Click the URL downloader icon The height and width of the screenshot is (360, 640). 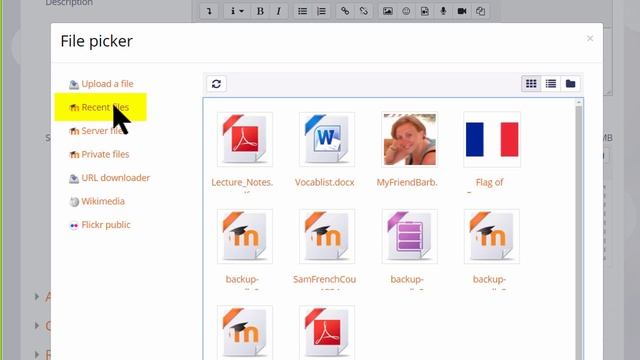[x=74, y=178]
